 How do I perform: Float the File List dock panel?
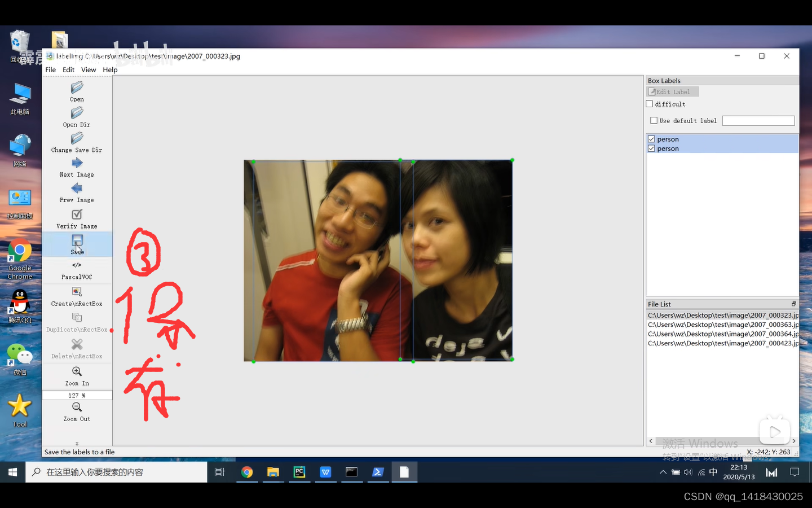793,304
